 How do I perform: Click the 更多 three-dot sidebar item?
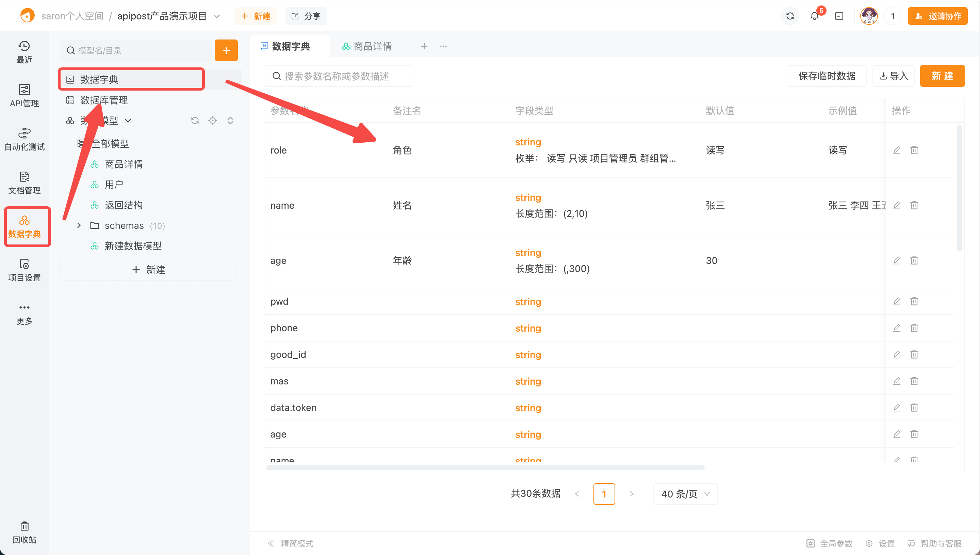coord(24,314)
